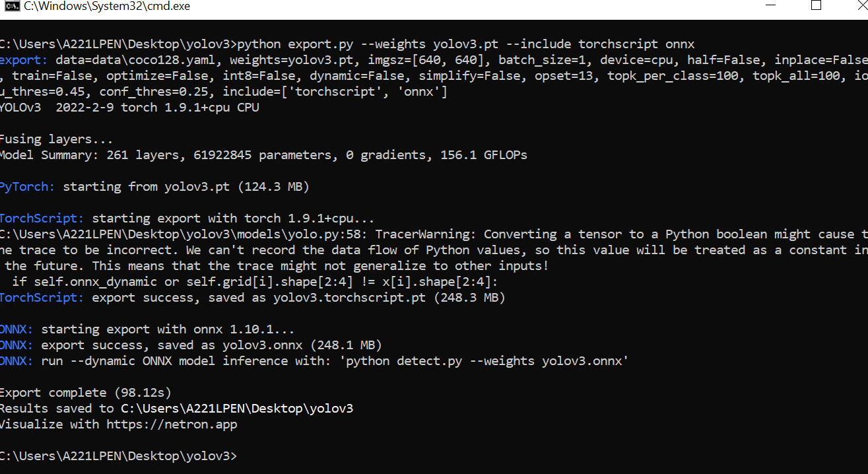
Task: Click the 'TorchScript:' blue label text
Action: (41, 218)
